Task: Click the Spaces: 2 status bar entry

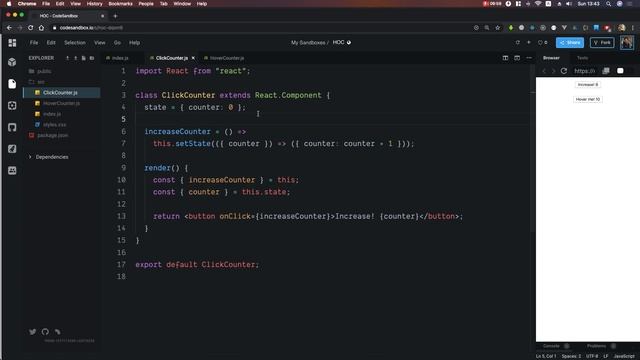Action: click(x=571, y=356)
